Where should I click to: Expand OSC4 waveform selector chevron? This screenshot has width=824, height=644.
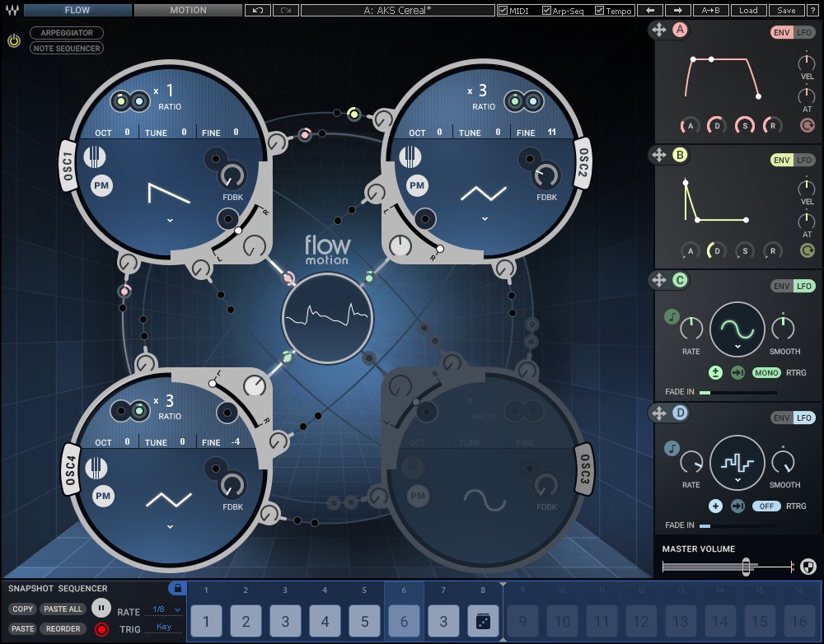point(170,526)
